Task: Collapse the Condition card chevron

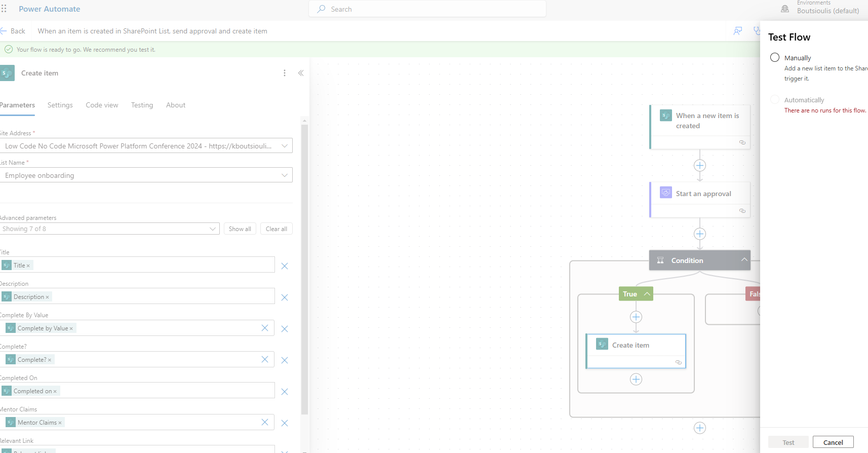Action: pyautogui.click(x=744, y=259)
